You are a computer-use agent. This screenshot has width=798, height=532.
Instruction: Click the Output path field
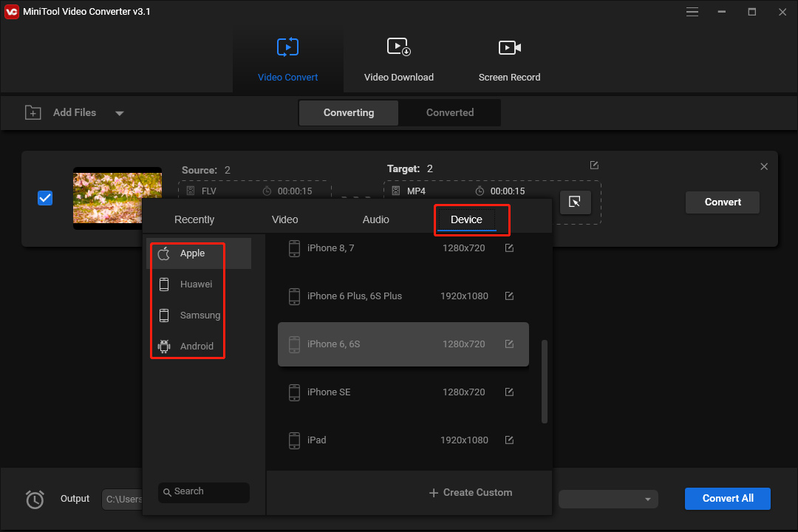click(x=122, y=499)
